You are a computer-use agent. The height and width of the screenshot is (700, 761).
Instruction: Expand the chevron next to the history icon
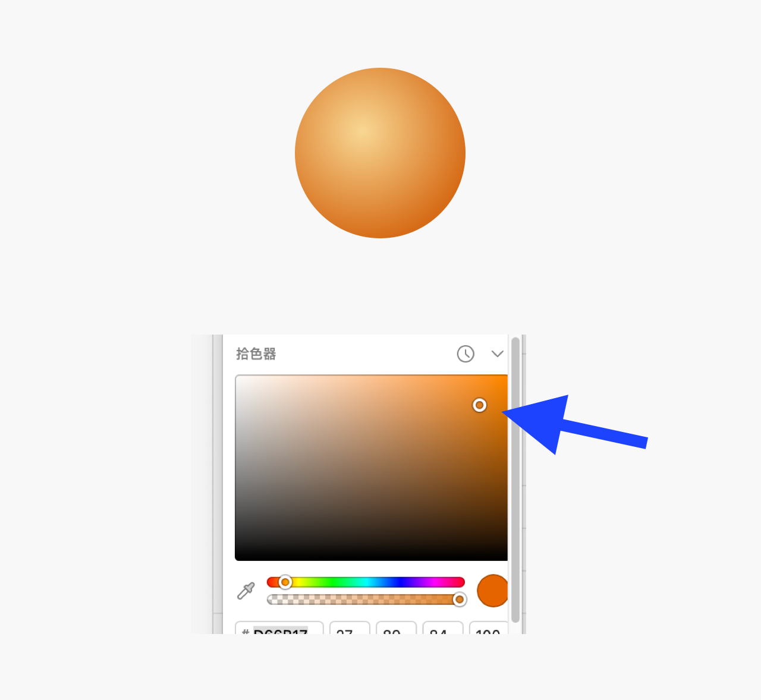[x=498, y=354]
